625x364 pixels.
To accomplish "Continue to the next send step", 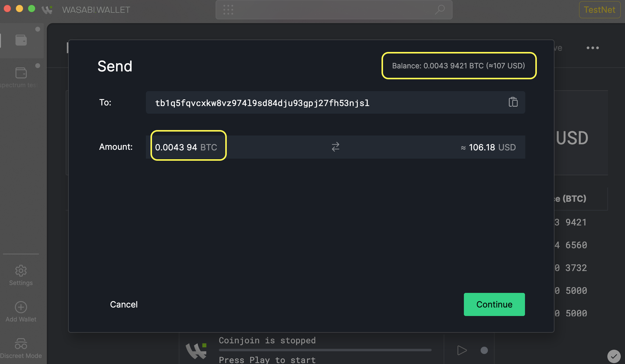I will 494,304.
